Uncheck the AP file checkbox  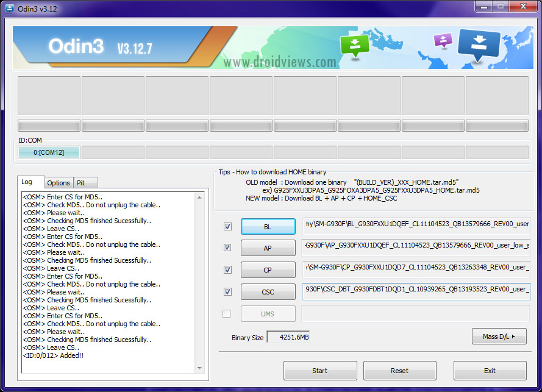pyautogui.click(x=227, y=248)
